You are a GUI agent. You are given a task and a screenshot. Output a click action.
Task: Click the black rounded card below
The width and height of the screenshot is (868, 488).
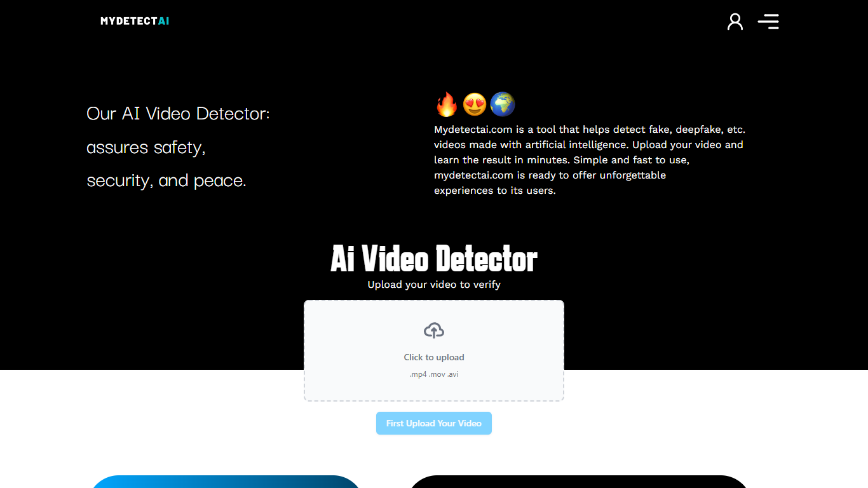(x=578, y=482)
